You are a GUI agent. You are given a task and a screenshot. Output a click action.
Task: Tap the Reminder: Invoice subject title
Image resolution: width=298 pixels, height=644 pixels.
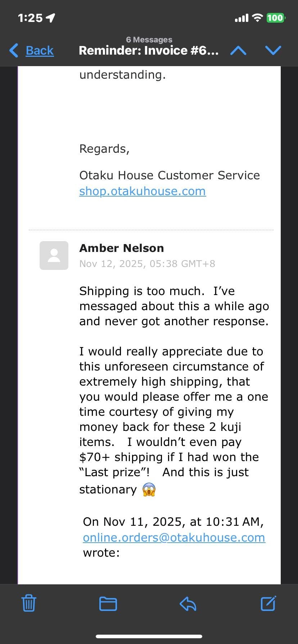pyautogui.click(x=148, y=51)
